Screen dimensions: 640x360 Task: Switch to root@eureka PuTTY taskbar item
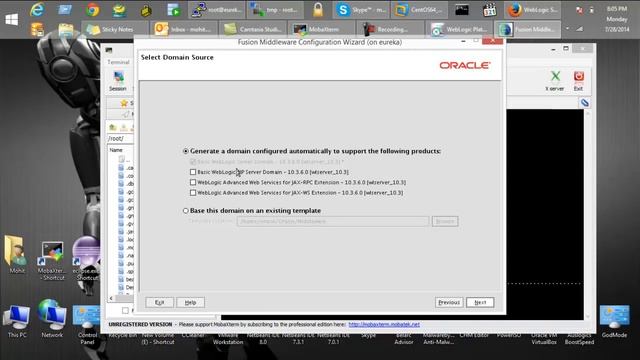[217, 10]
